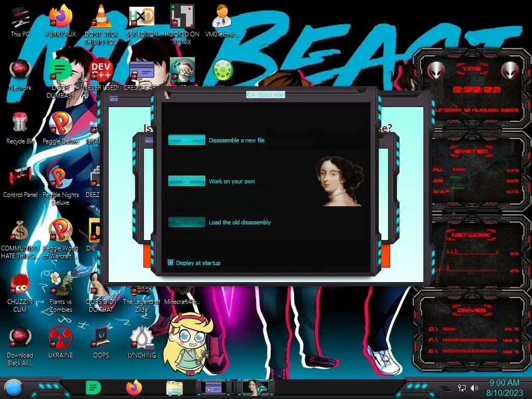Image resolution: width=532 pixels, height=399 pixels.
Task: Click the network tray icon
Action: (x=462, y=388)
